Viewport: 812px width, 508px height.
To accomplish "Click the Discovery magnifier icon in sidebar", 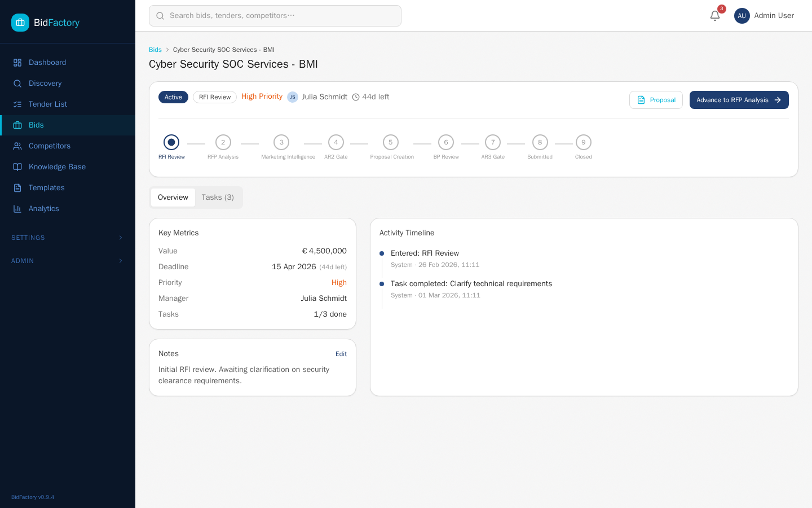I will (17, 84).
